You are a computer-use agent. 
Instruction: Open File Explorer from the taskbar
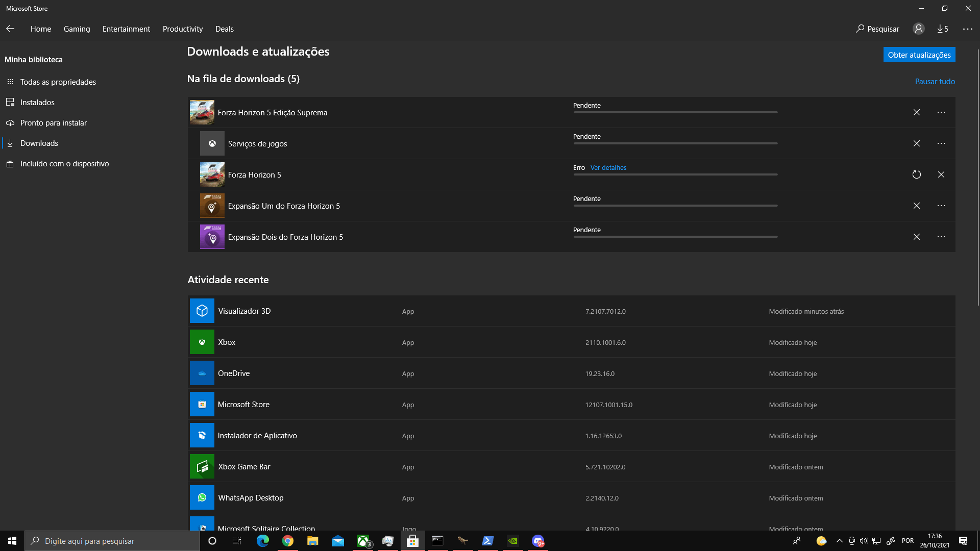click(313, 541)
